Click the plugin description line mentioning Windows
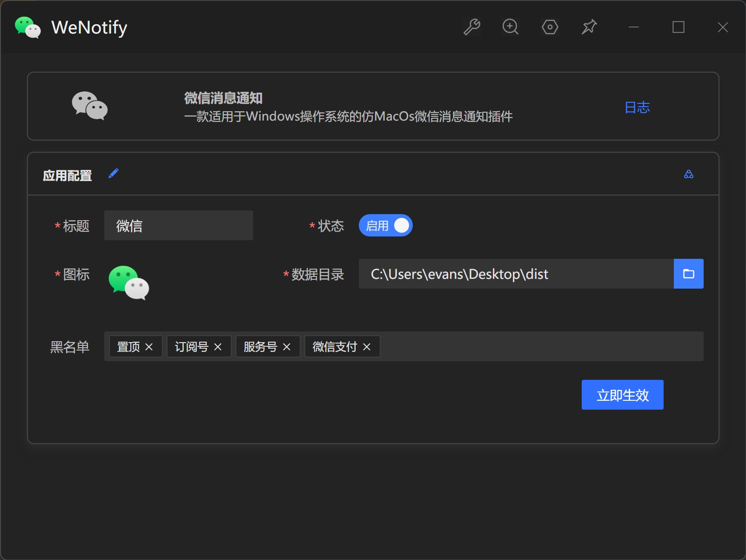 (x=349, y=116)
